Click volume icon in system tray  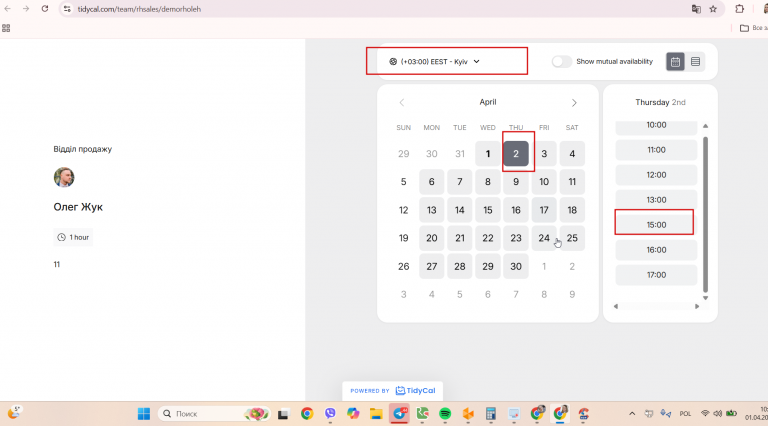(x=718, y=414)
